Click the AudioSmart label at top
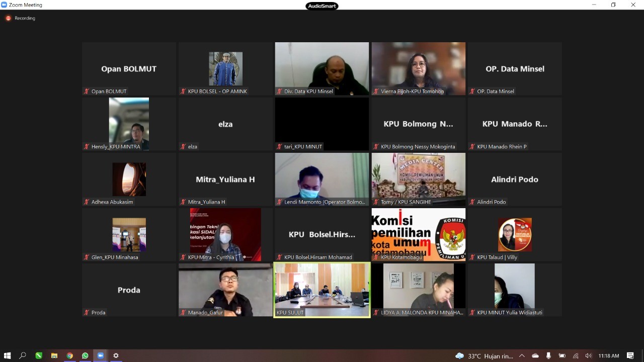The image size is (644, 362). [322, 6]
